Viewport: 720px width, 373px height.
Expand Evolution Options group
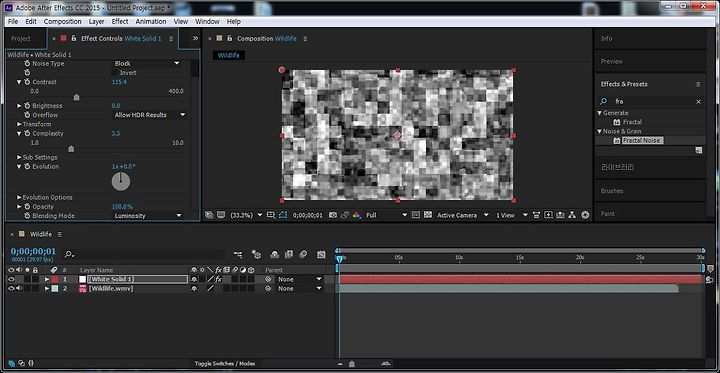tap(19, 197)
